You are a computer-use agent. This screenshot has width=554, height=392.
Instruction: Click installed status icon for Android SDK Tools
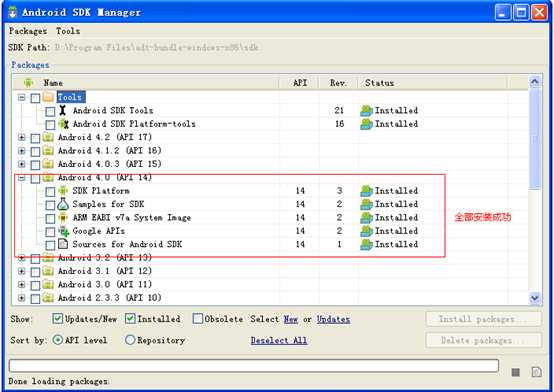point(366,111)
